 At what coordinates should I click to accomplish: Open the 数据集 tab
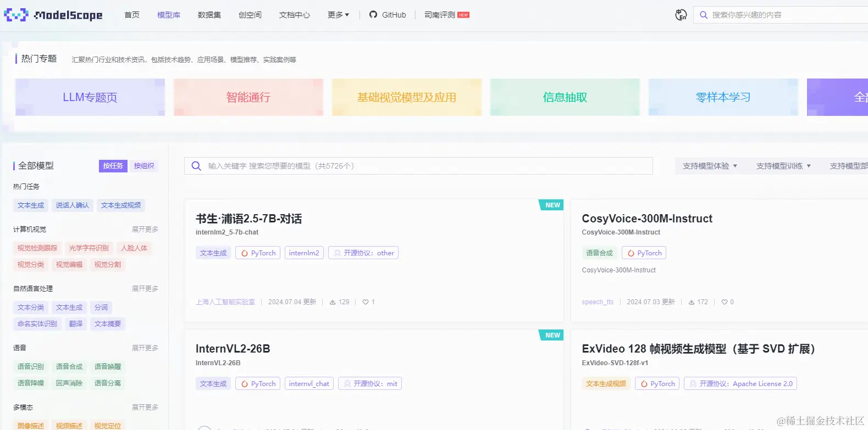click(209, 15)
